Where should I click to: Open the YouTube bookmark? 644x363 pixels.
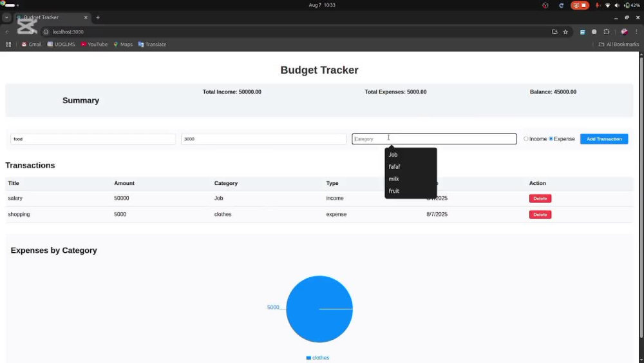(x=94, y=44)
